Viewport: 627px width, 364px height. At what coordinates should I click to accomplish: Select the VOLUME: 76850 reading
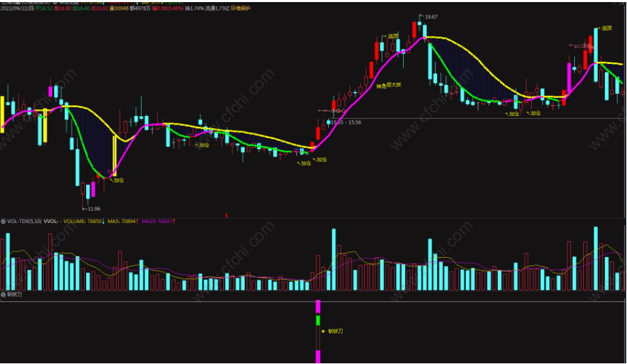(x=83, y=221)
